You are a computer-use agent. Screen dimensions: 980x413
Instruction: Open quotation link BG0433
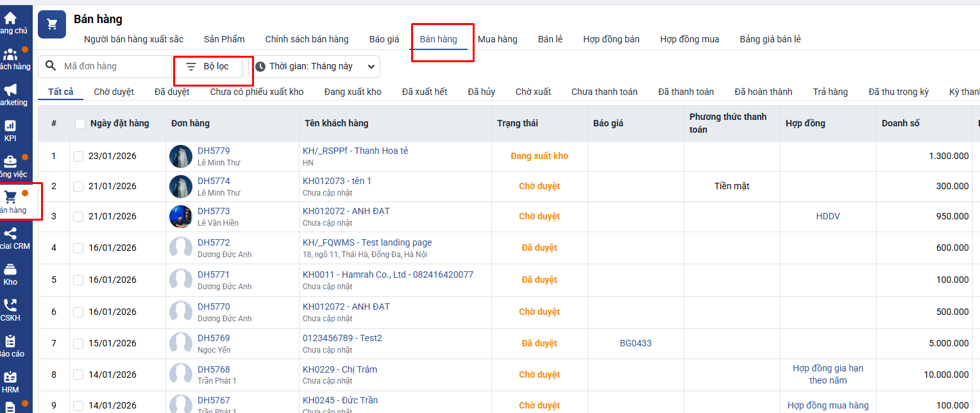click(x=636, y=343)
